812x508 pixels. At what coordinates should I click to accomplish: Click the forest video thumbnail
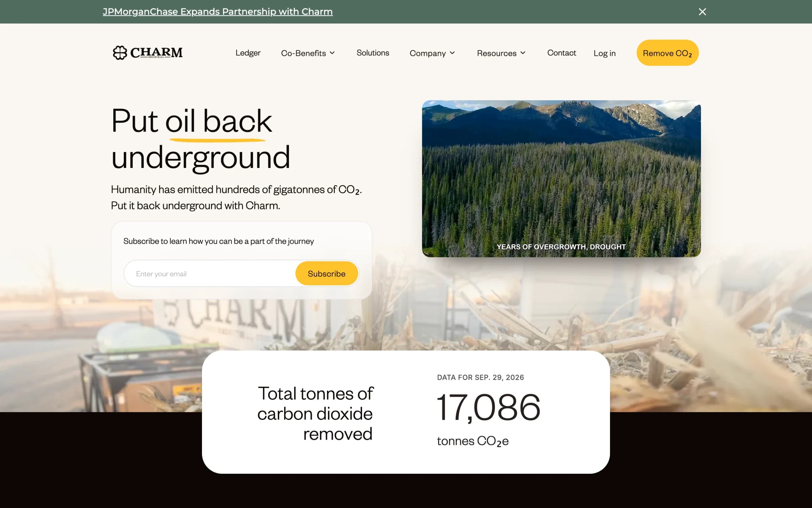pos(561,178)
